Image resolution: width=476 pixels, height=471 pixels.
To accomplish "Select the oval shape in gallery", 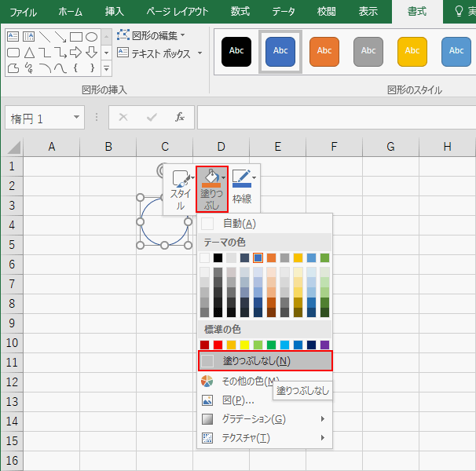I will click(x=91, y=37).
